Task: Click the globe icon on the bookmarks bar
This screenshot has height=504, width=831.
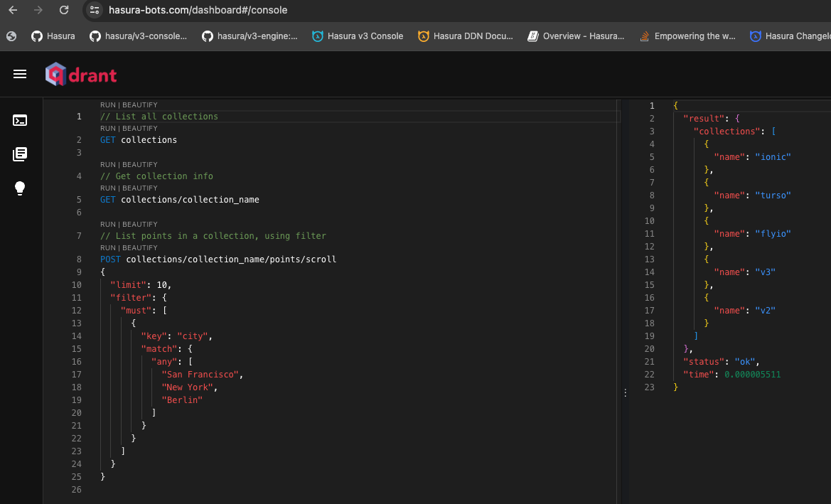Action: 10,36
